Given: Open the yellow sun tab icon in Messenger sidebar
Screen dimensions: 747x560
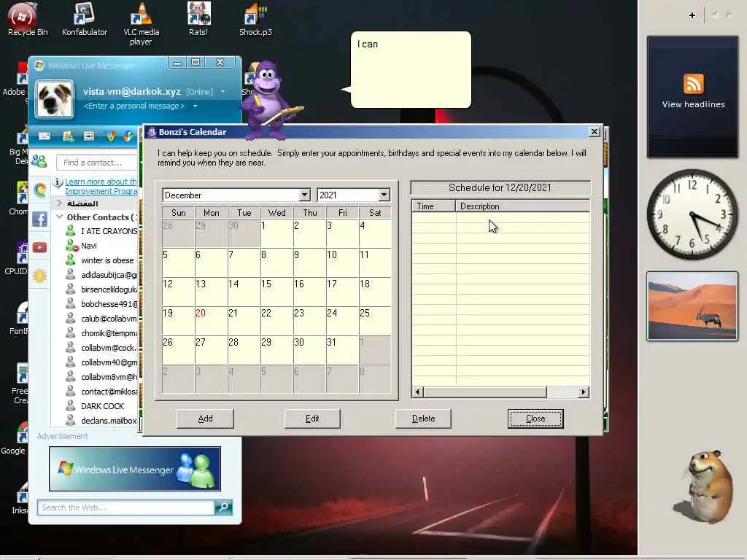Looking at the screenshot, I should tap(39, 276).
